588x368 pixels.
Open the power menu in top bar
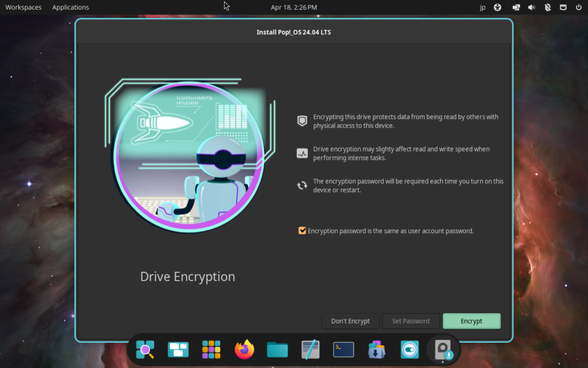pyautogui.click(x=579, y=7)
